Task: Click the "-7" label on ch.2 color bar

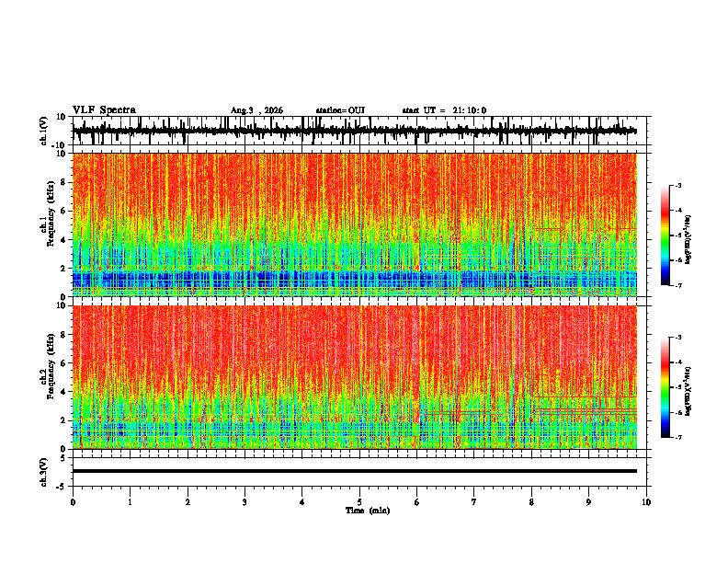Action: (x=677, y=437)
